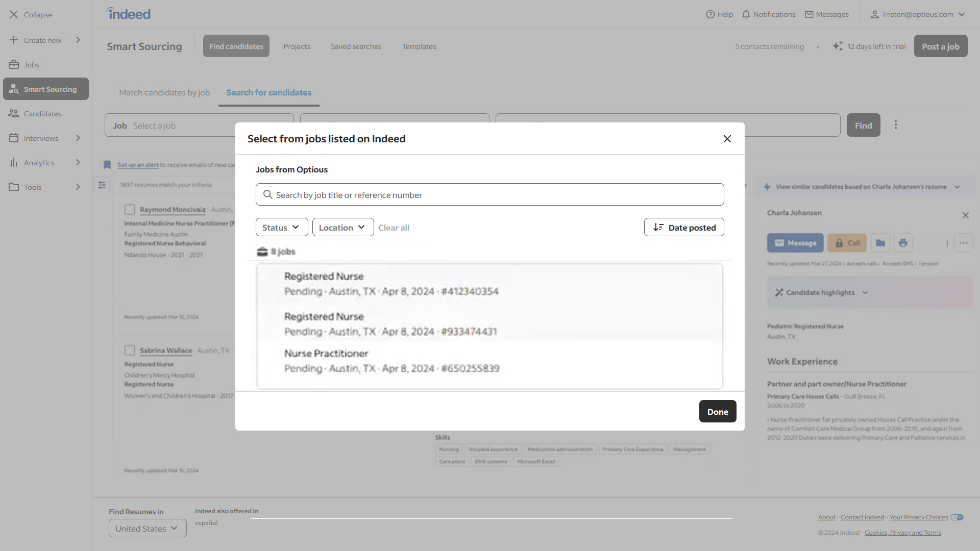Sort jobs by Date posted
This screenshot has height=551, width=980.
pos(684,228)
